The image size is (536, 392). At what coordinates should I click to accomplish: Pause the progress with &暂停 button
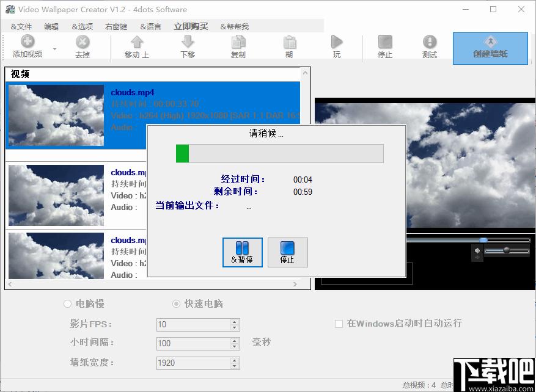tap(243, 252)
